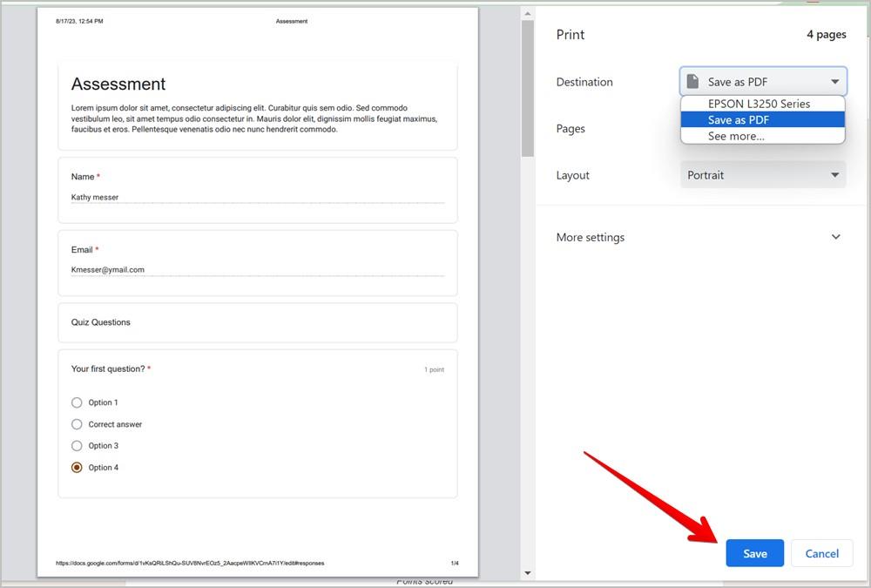Viewport: 871px width, 588px height.
Task: Click the Pages setting label
Action: [x=571, y=128]
